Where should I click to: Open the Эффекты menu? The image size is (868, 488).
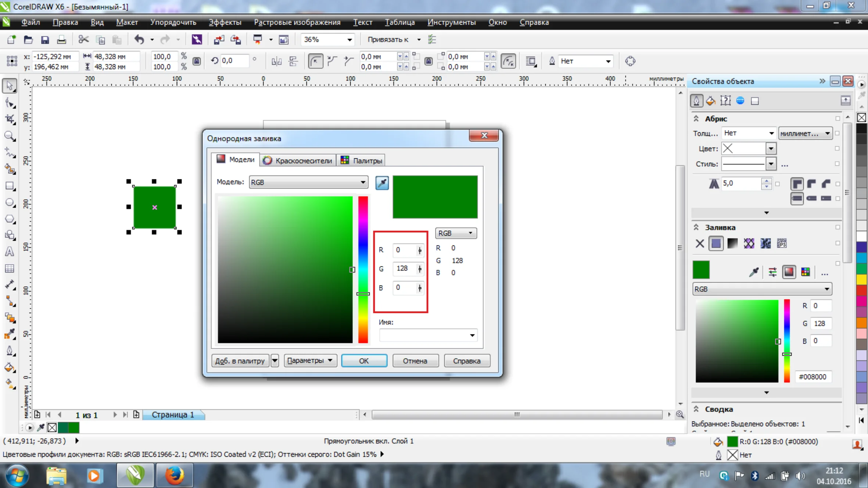point(225,22)
